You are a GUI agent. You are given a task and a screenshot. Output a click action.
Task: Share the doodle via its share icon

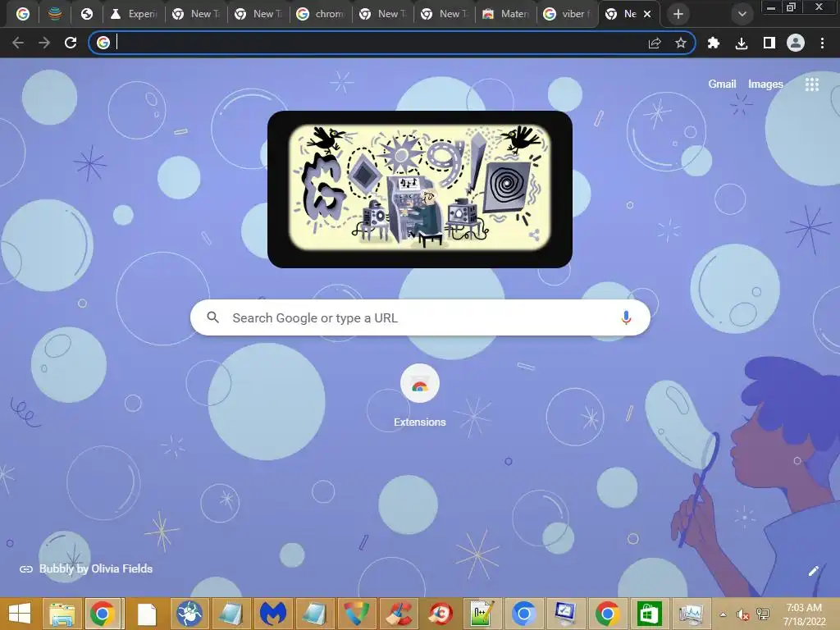click(x=533, y=235)
